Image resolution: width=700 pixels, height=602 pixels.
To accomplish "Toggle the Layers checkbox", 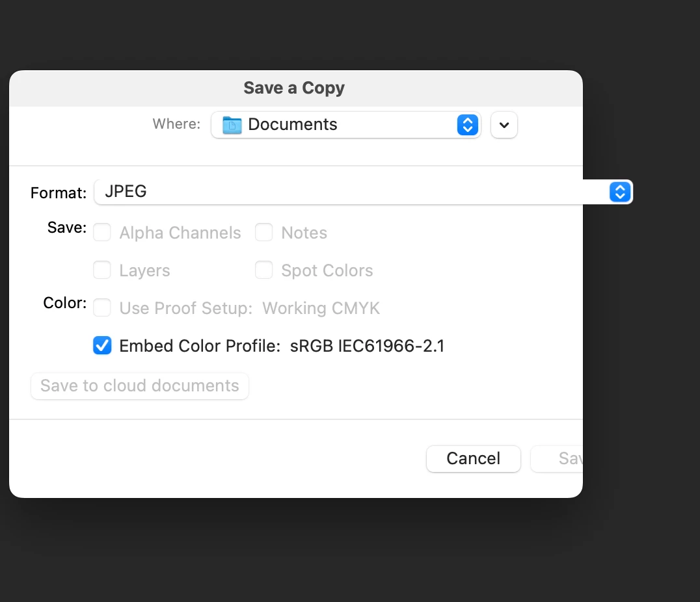I will [101, 270].
